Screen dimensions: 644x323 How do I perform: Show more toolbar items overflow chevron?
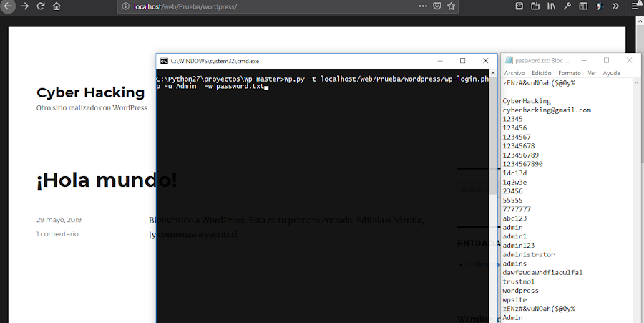coord(615,6)
